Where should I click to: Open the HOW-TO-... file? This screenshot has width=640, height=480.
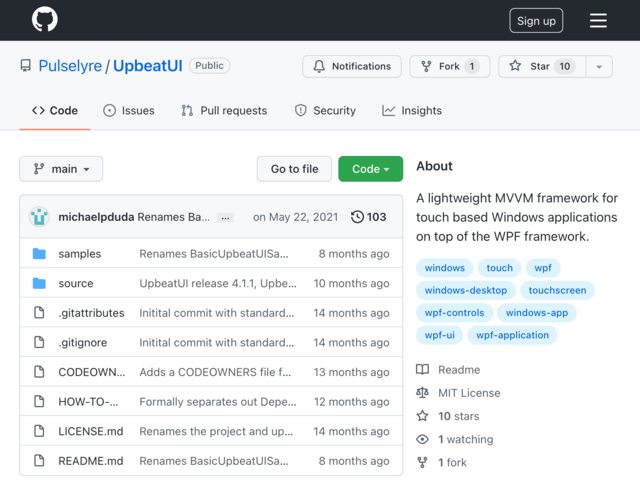88,402
